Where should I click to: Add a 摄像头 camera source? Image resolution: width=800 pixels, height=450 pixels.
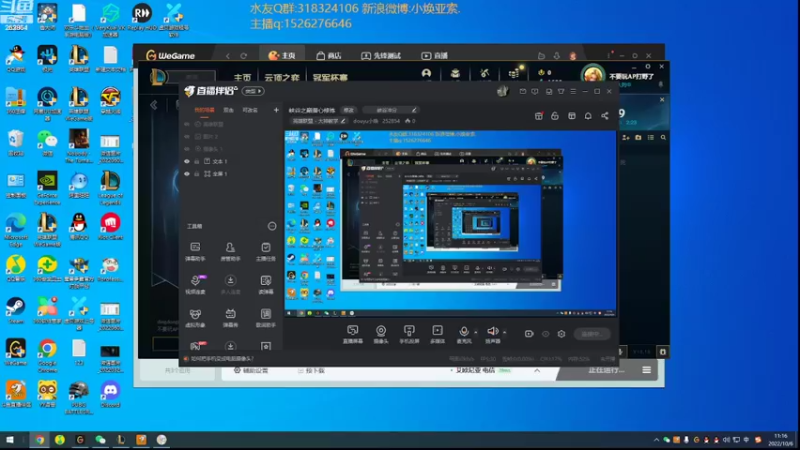pos(381,334)
